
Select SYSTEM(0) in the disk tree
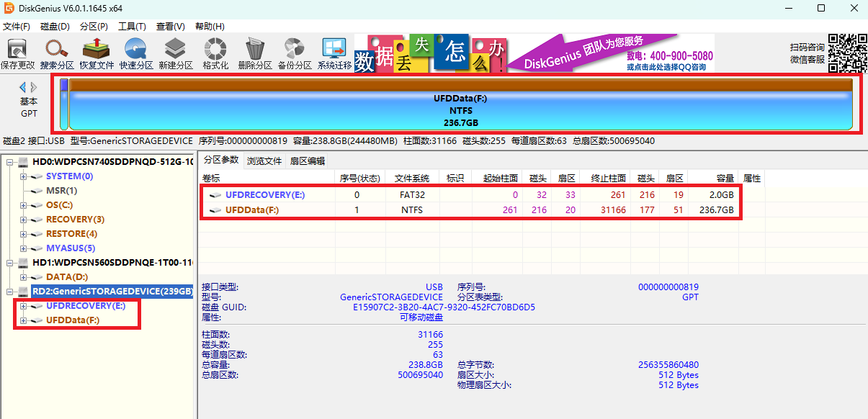click(x=69, y=176)
